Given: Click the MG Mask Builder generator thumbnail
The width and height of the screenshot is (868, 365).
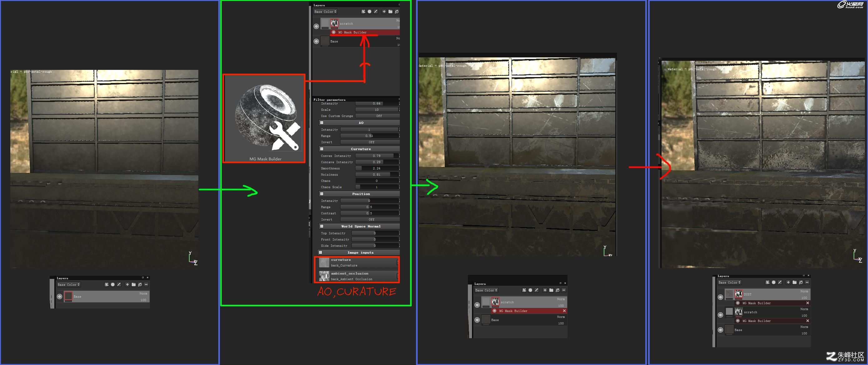Looking at the screenshot, I should coord(265,119).
